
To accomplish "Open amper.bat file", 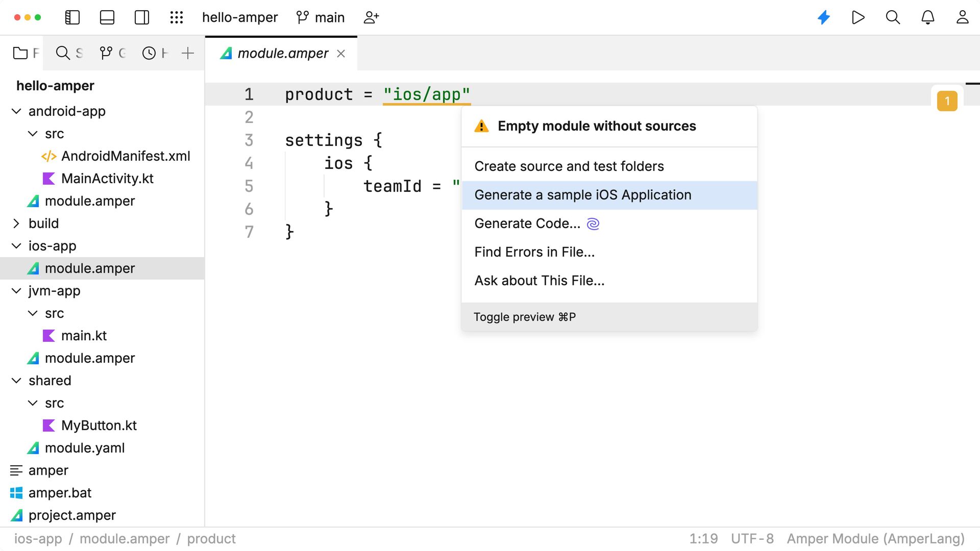I will pyautogui.click(x=60, y=493).
